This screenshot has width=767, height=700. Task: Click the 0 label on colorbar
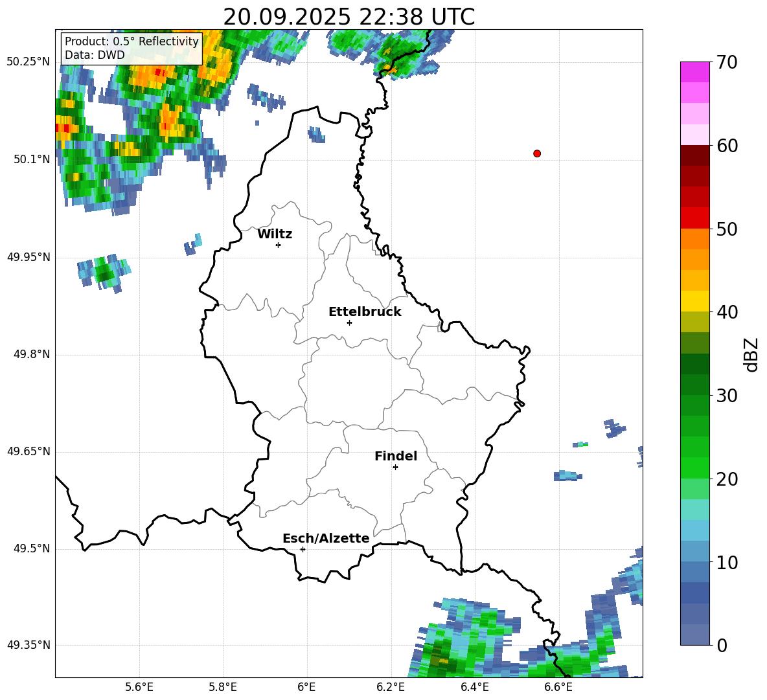click(x=721, y=645)
